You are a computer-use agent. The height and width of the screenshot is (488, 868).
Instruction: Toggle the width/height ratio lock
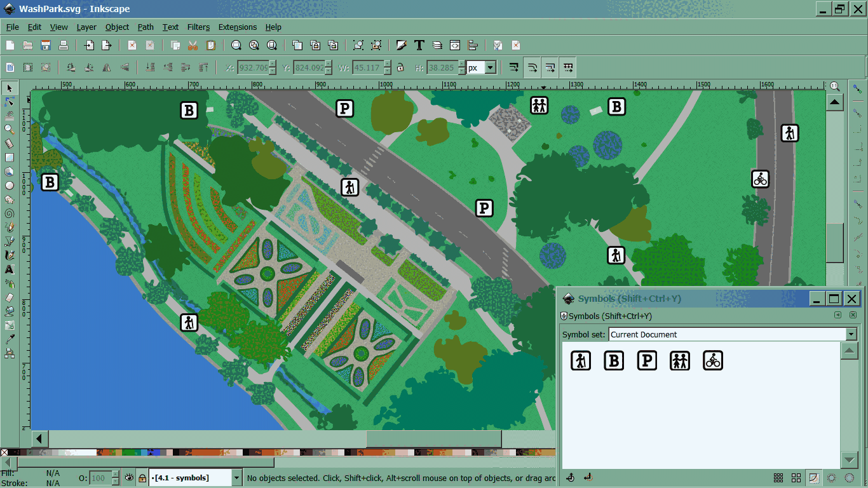(400, 67)
